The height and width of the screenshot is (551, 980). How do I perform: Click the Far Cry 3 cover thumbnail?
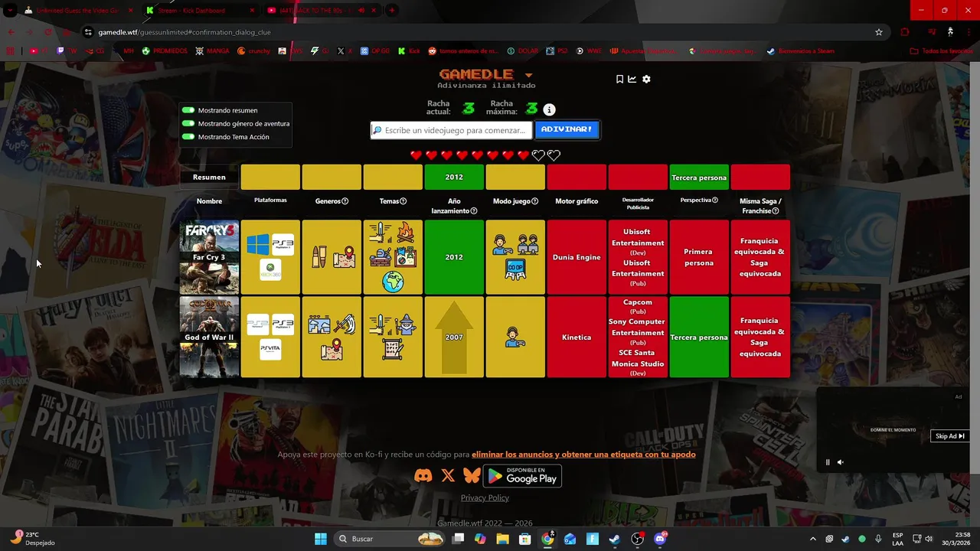(x=209, y=257)
